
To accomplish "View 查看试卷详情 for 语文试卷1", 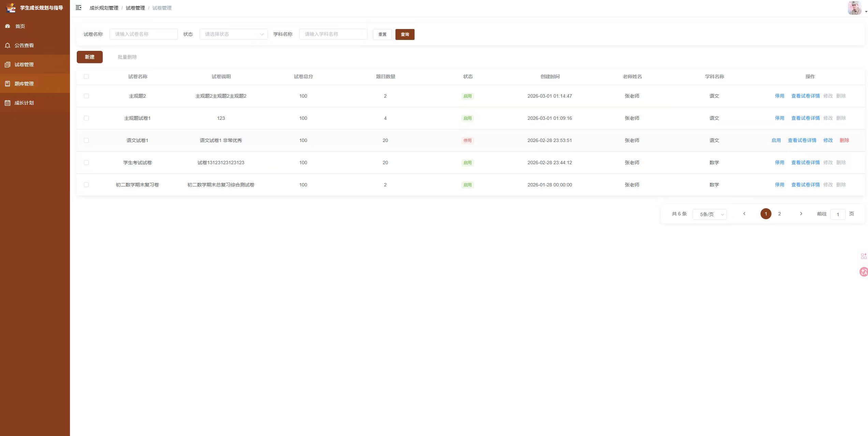I will [x=802, y=140].
